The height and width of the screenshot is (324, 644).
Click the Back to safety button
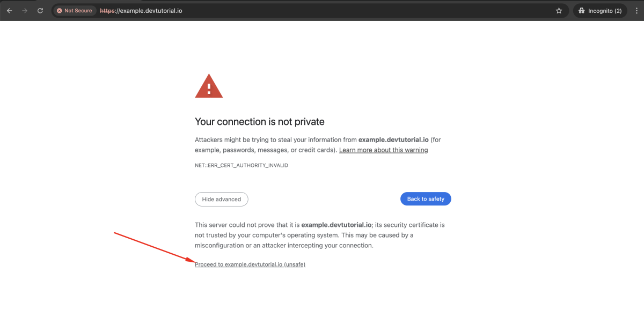[426, 199]
